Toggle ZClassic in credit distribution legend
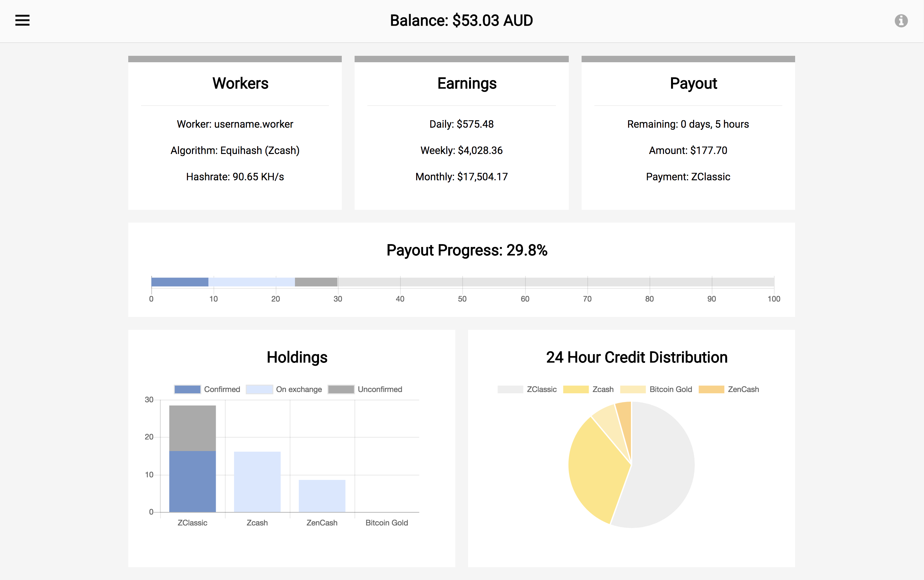This screenshot has width=924, height=580. (527, 389)
